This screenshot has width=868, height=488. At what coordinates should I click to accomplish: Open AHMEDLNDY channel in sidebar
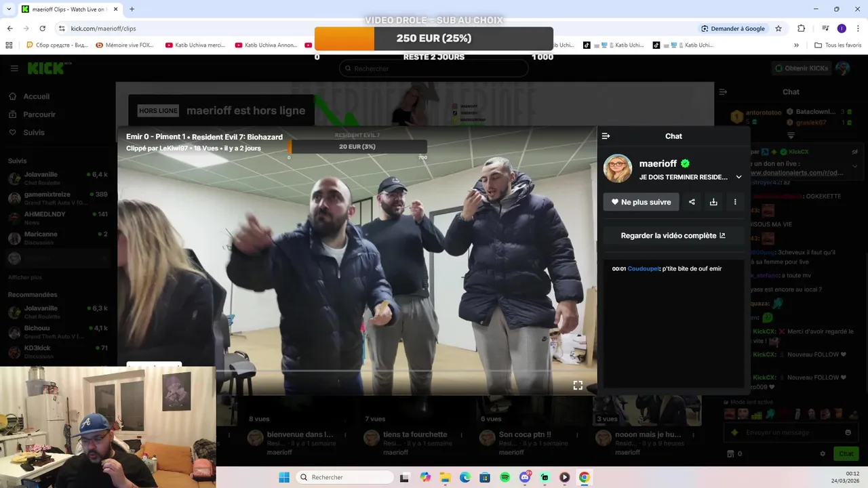pyautogui.click(x=57, y=217)
